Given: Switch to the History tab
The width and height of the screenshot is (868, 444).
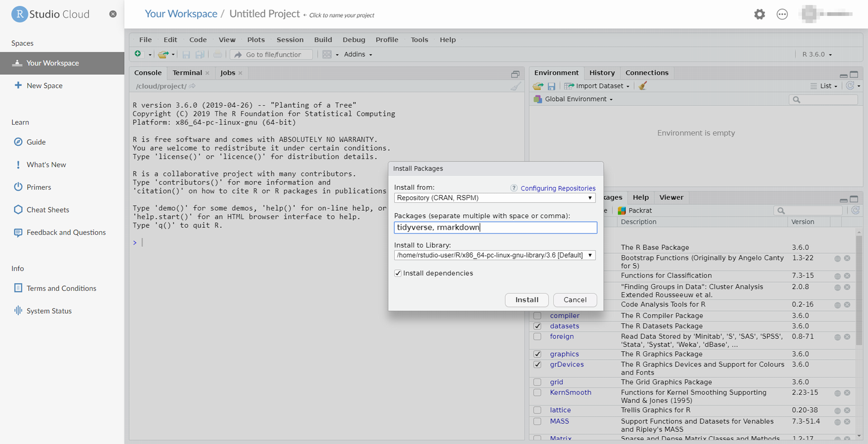Looking at the screenshot, I should click(602, 73).
